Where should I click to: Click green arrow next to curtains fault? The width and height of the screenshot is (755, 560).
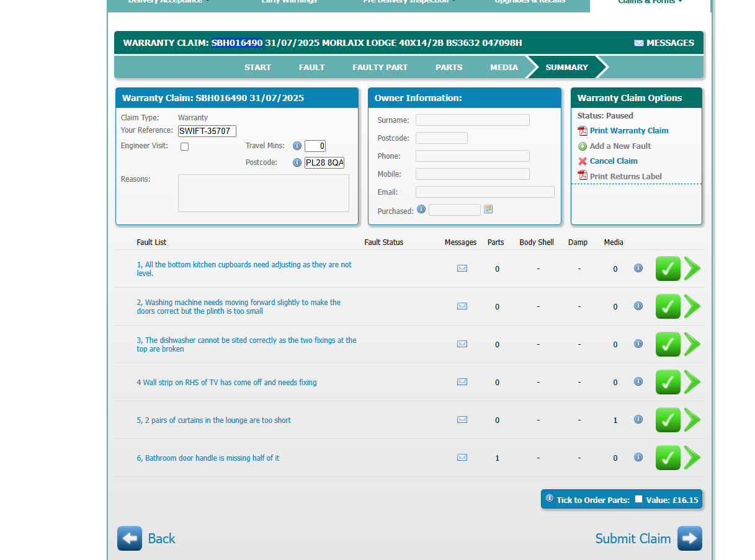(692, 420)
